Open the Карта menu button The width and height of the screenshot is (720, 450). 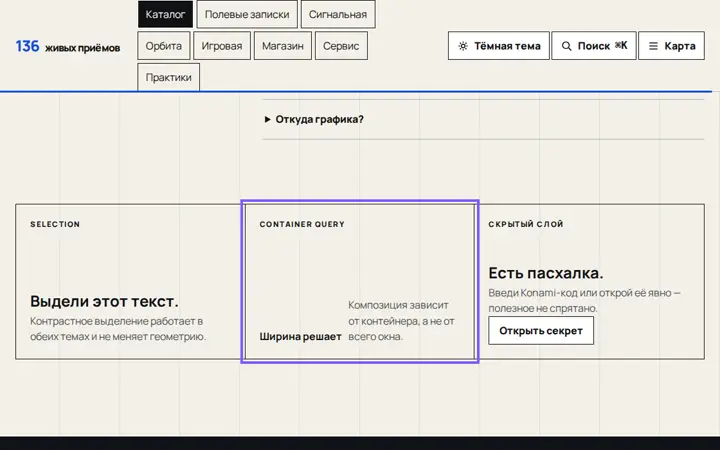point(671,46)
